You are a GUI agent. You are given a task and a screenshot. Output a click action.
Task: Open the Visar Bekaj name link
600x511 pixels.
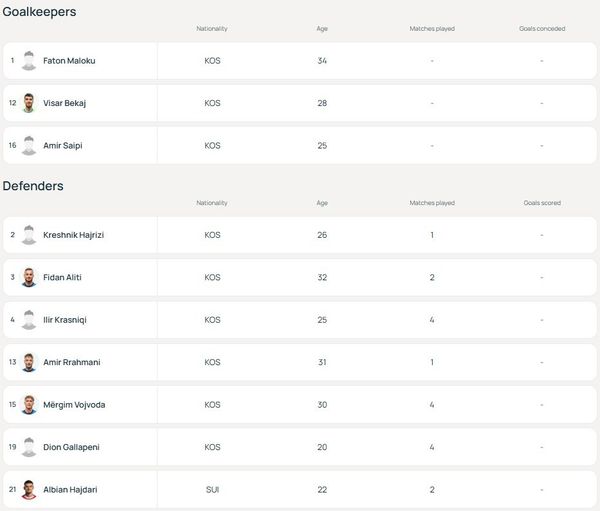click(x=64, y=103)
